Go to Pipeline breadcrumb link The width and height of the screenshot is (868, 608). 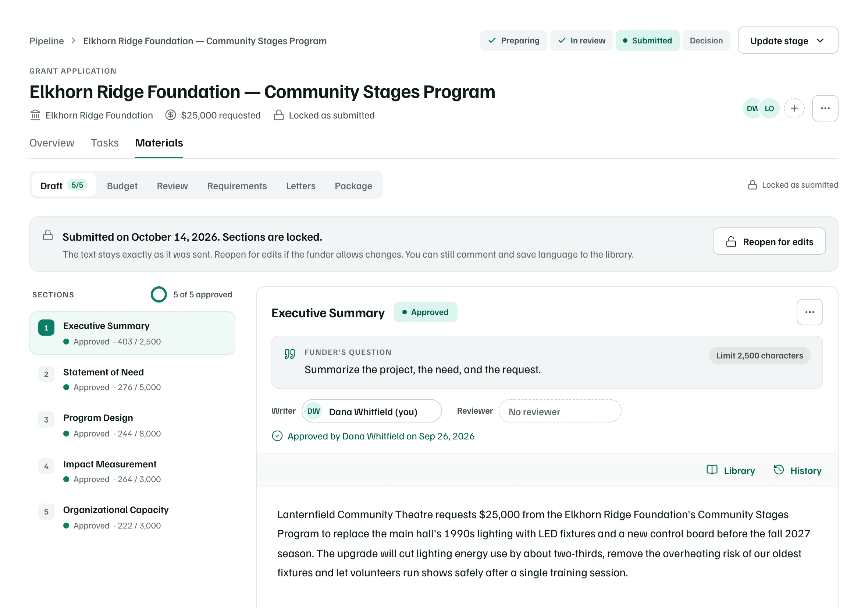click(x=46, y=41)
